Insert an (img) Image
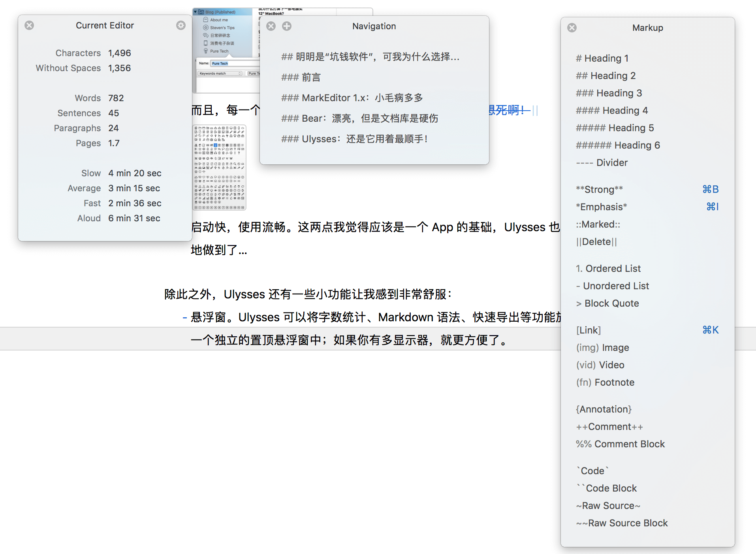Viewport: 756px width, 554px height. pos(603,348)
